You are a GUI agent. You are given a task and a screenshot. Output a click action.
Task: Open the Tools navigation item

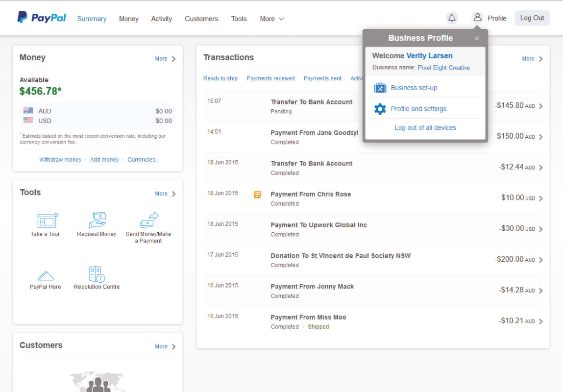(x=239, y=19)
